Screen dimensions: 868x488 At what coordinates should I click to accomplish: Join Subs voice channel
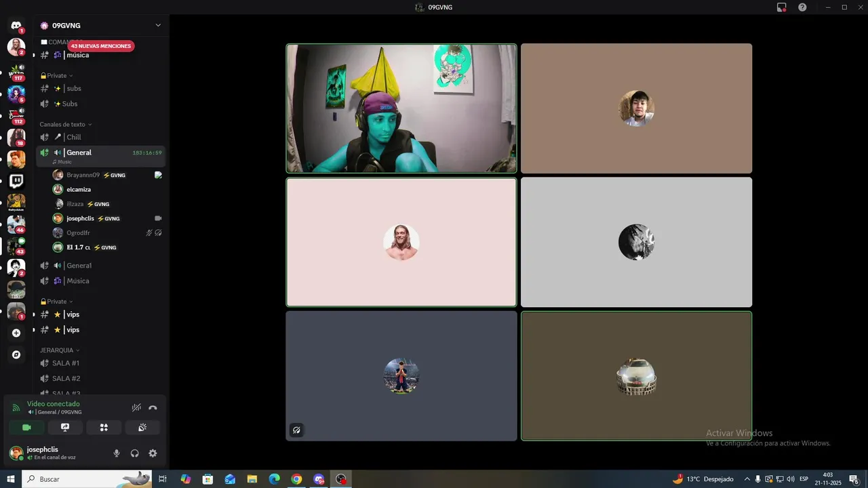(100, 104)
